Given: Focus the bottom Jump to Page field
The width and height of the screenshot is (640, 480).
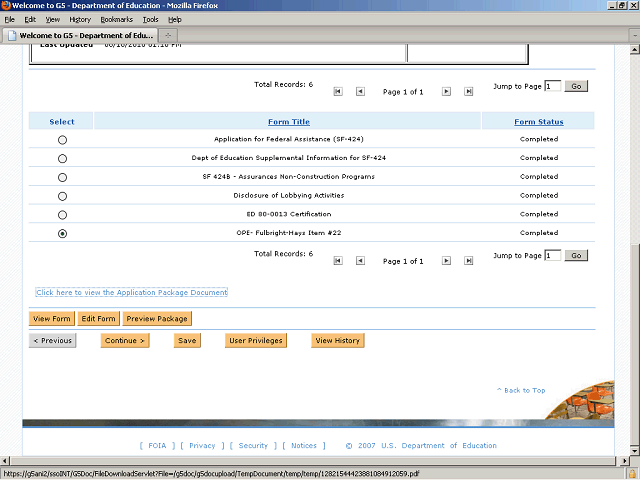Looking at the screenshot, I should 553,256.
